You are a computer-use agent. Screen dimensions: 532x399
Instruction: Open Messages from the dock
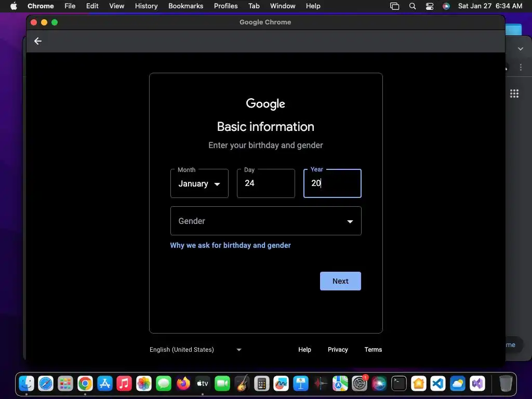coord(164,384)
